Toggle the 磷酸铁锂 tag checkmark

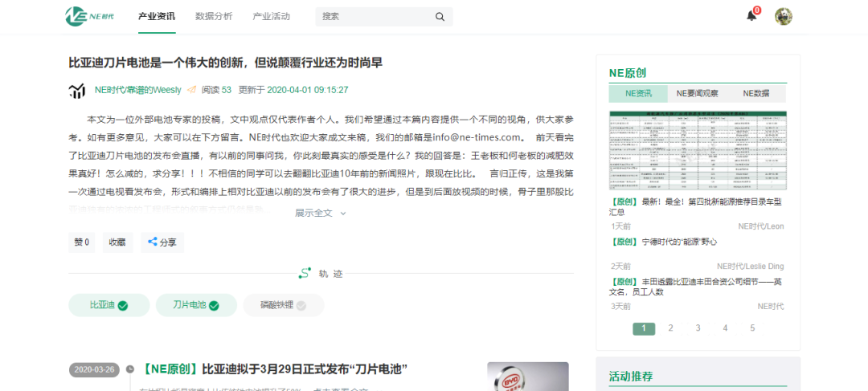pos(301,305)
